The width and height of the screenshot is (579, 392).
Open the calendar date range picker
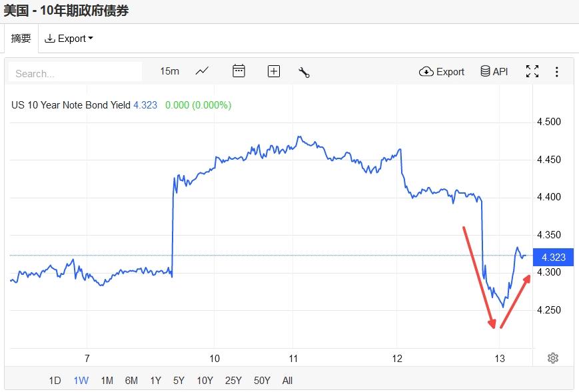(x=239, y=71)
